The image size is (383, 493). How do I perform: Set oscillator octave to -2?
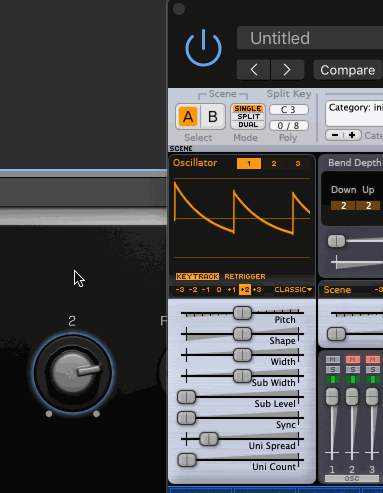[193, 290]
